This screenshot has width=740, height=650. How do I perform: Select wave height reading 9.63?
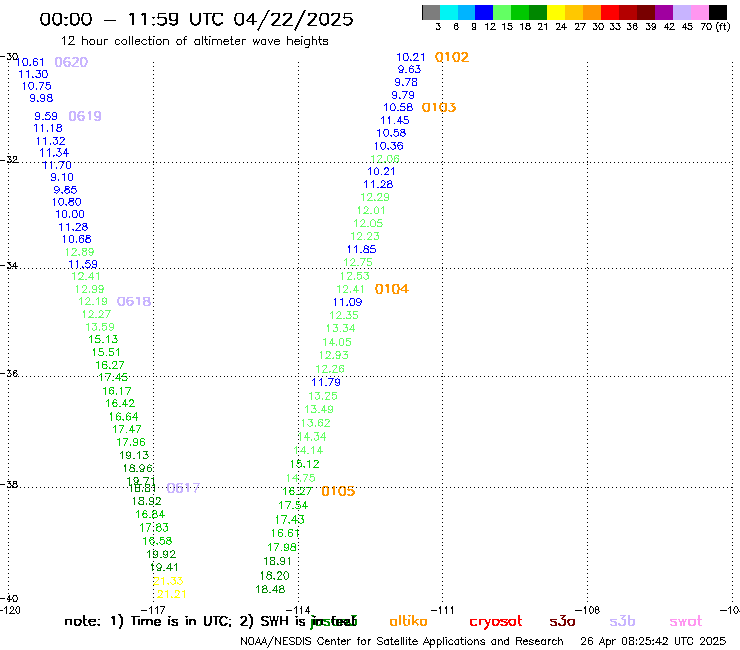click(409, 69)
